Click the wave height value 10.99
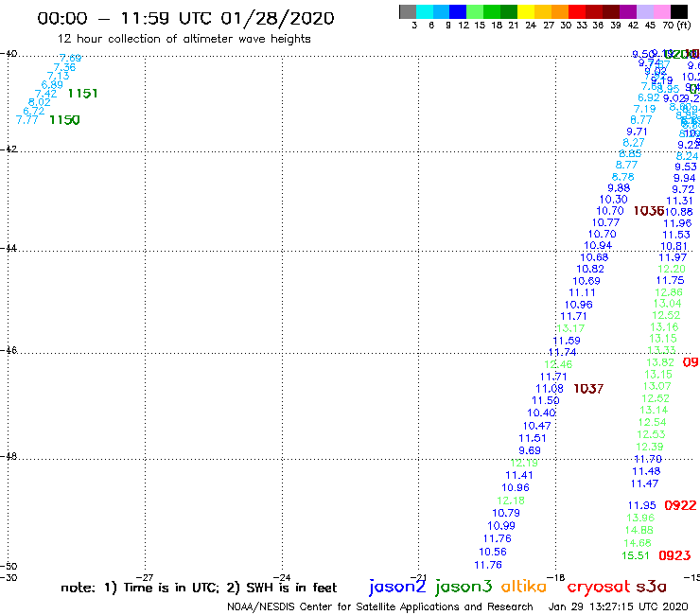 pyautogui.click(x=501, y=526)
